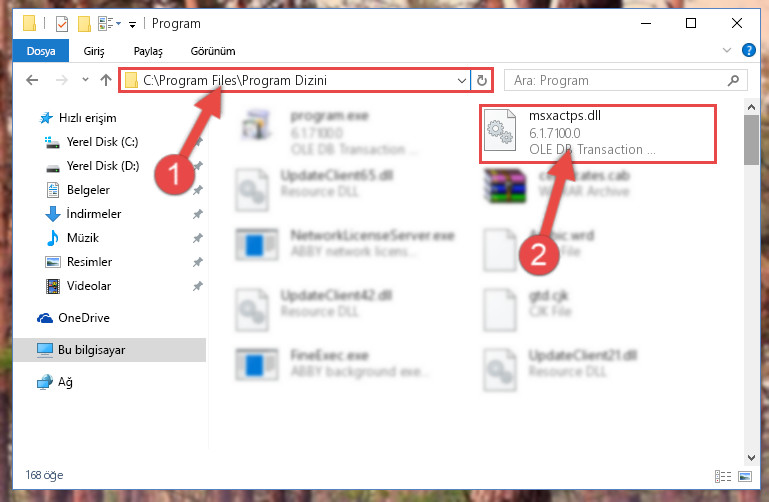Open İndirmeler in Quick access
Viewport: 769px width, 502px height.
pos(94,214)
